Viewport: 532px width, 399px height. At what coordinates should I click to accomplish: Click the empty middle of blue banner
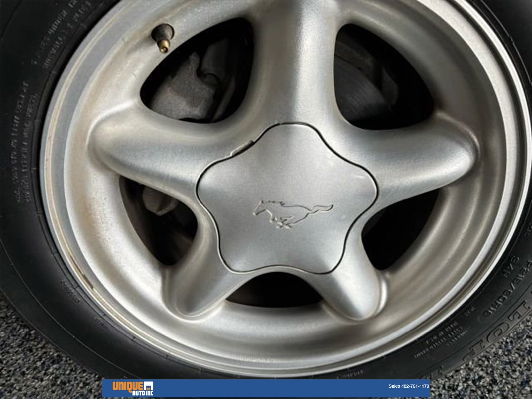(266, 389)
